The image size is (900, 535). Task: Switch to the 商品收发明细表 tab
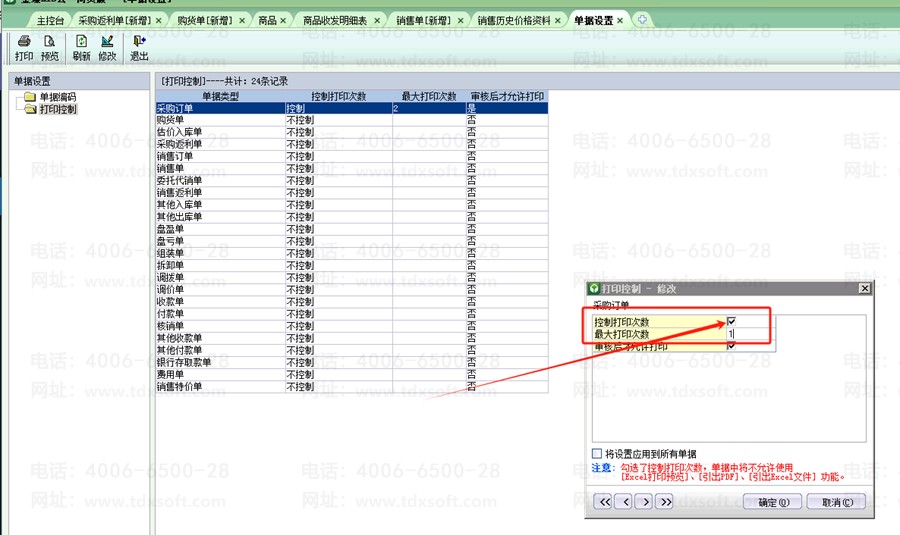point(334,20)
